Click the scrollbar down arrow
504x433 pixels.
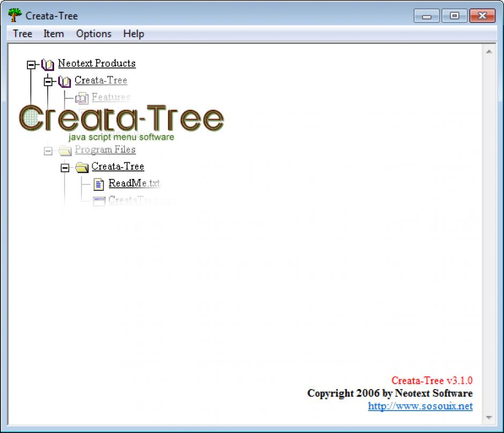tap(489, 417)
